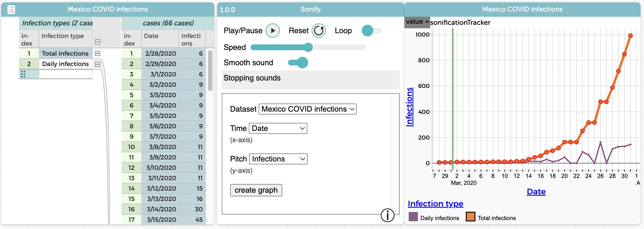Click the Reset circular arrow icon
644x229 pixels.
pos(319,31)
